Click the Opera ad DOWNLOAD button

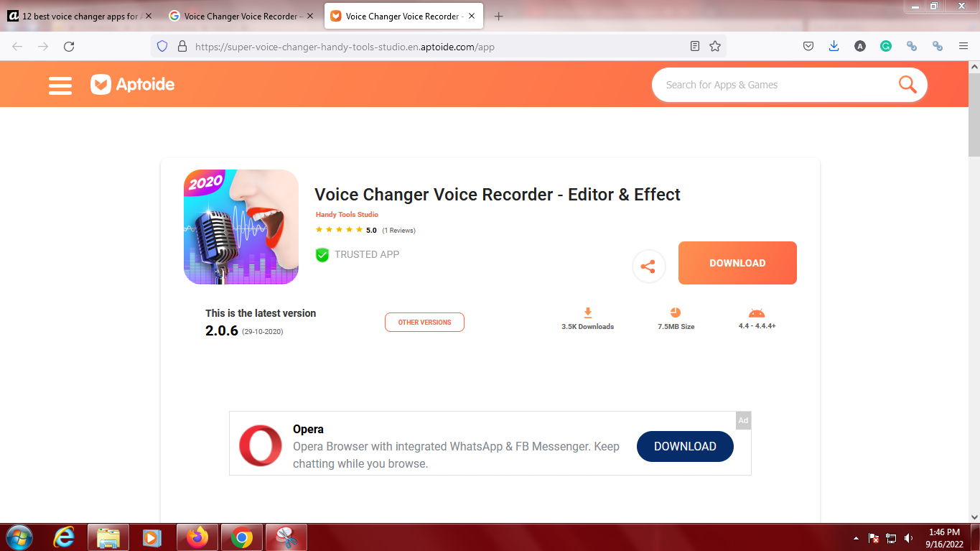pos(685,446)
